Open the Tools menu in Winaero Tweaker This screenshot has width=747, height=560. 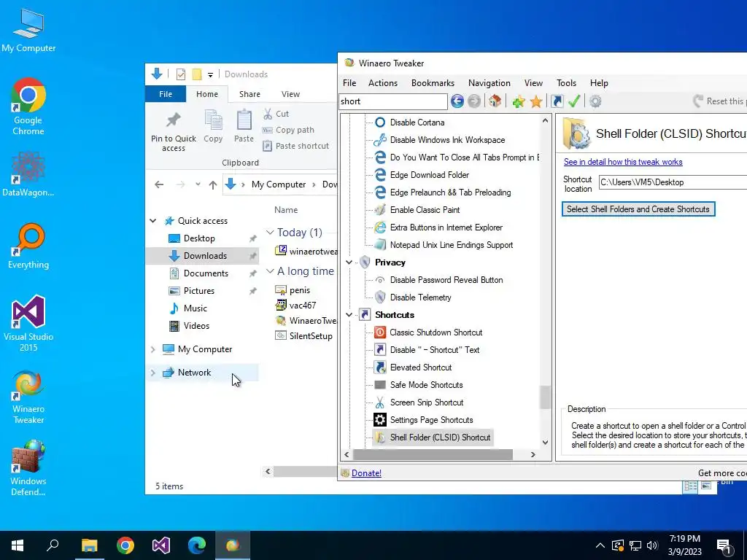point(566,83)
